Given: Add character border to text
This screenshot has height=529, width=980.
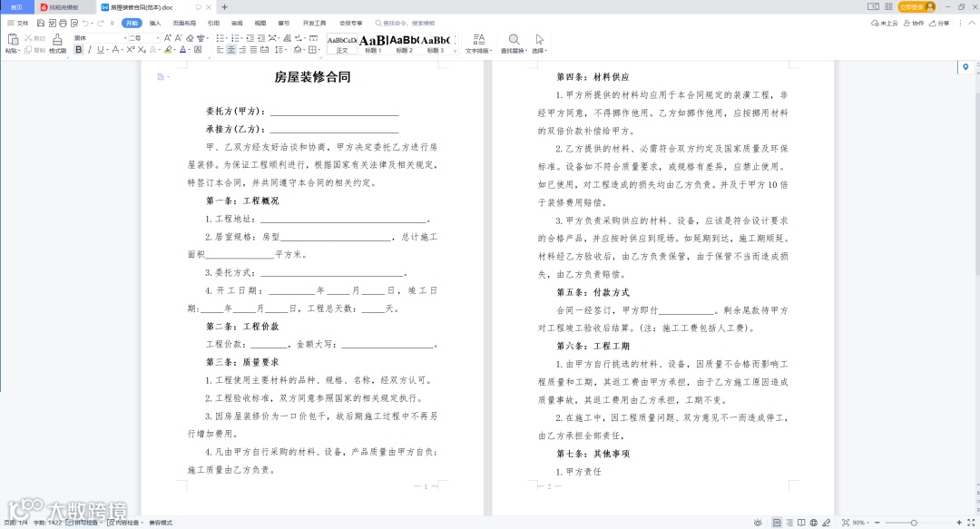Looking at the screenshot, I should pos(198,49).
